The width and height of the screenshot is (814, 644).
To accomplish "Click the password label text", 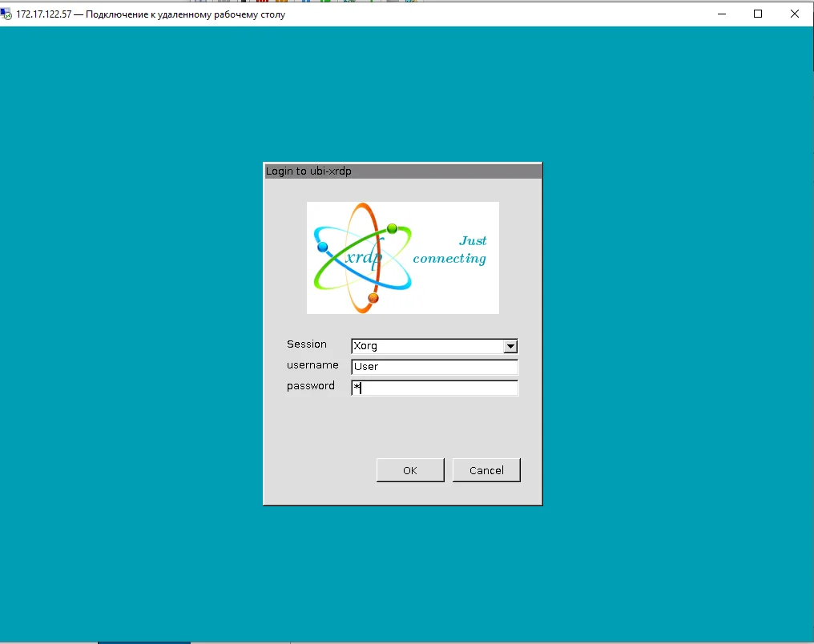I will pos(310,386).
